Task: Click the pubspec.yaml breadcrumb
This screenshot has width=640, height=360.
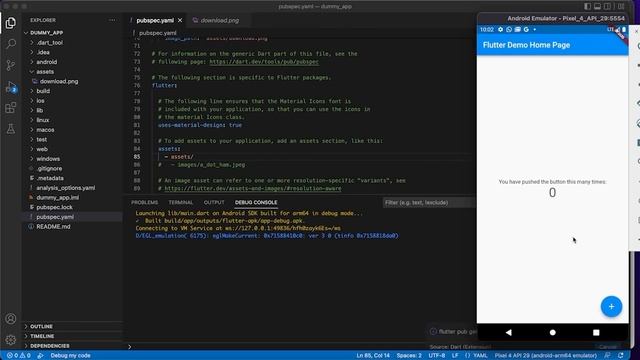Action: pyautogui.click(x=158, y=33)
